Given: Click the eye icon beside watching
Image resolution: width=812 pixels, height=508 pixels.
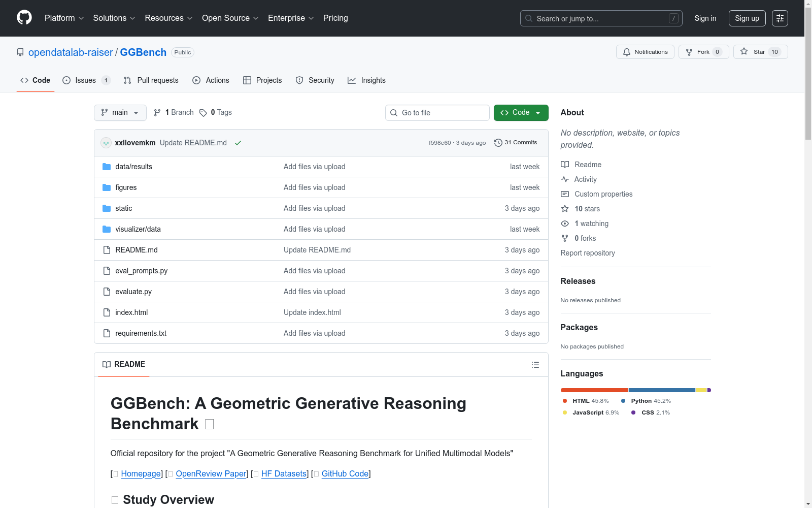Looking at the screenshot, I should [565, 224].
